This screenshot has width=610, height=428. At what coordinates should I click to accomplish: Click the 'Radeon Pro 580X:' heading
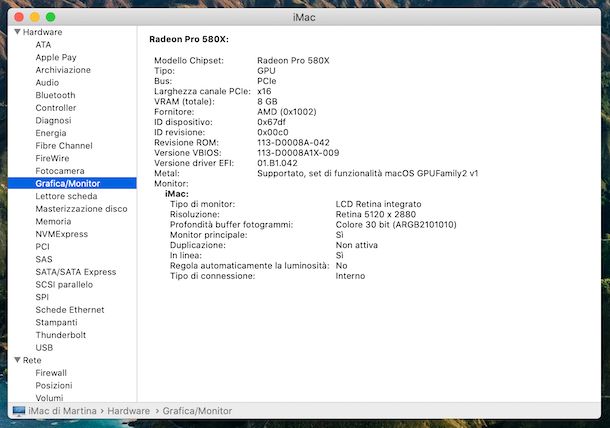pyautogui.click(x=189, y=39)
